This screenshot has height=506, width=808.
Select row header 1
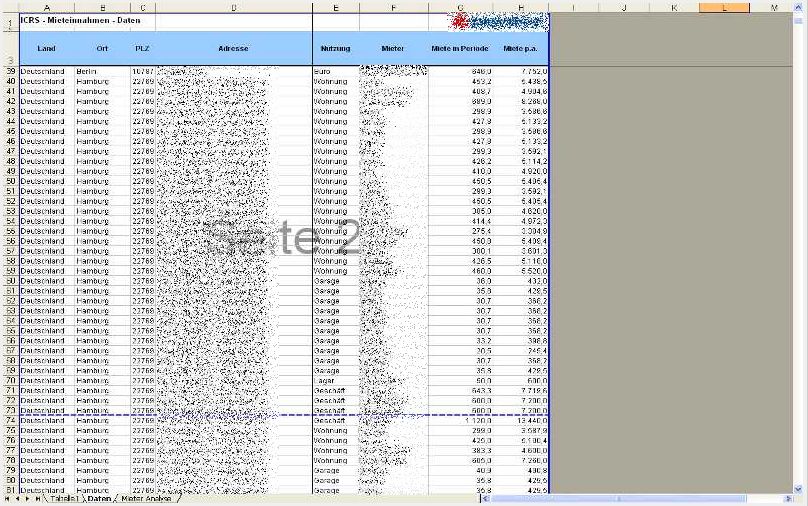[10, 23]
